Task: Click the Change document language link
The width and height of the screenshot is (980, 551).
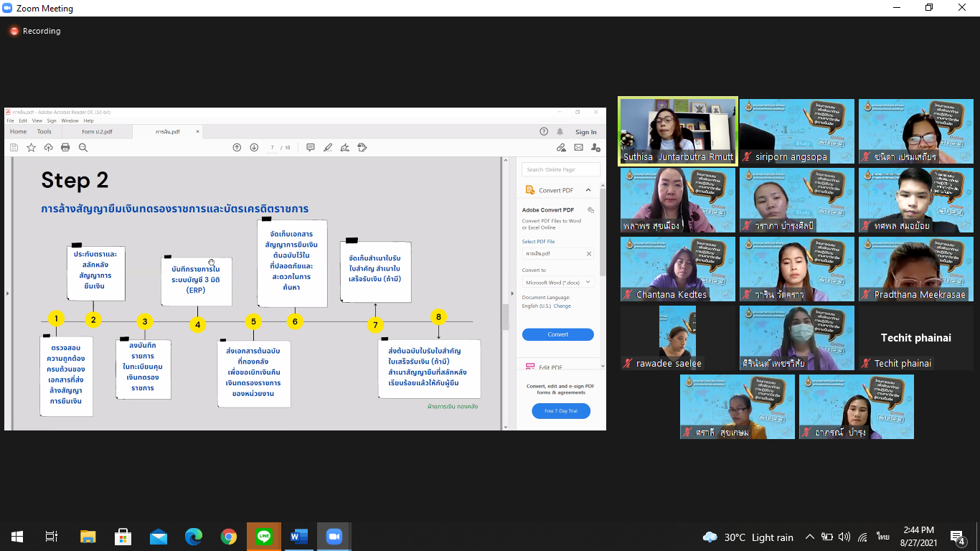Action: pyautogui.click(x=562, y=306)
